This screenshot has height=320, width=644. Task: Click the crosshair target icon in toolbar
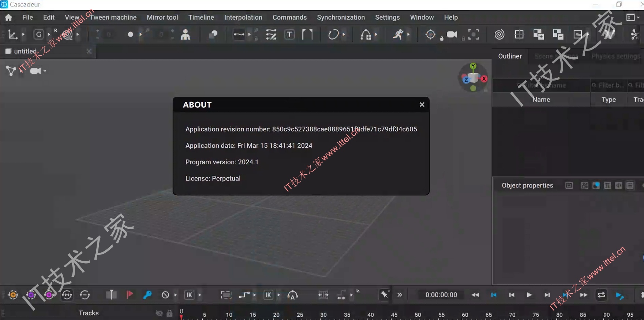pyautogui.click(x=430, y=34)
